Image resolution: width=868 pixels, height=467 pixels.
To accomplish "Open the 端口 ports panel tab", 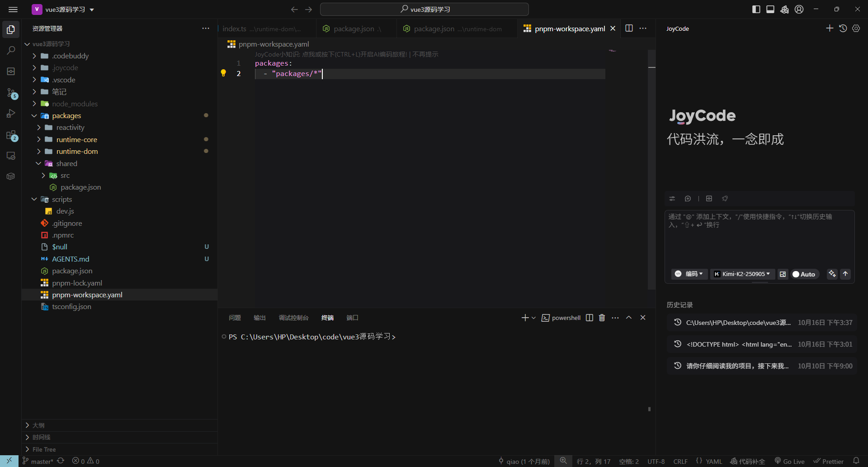I will [x=352, y=318].
